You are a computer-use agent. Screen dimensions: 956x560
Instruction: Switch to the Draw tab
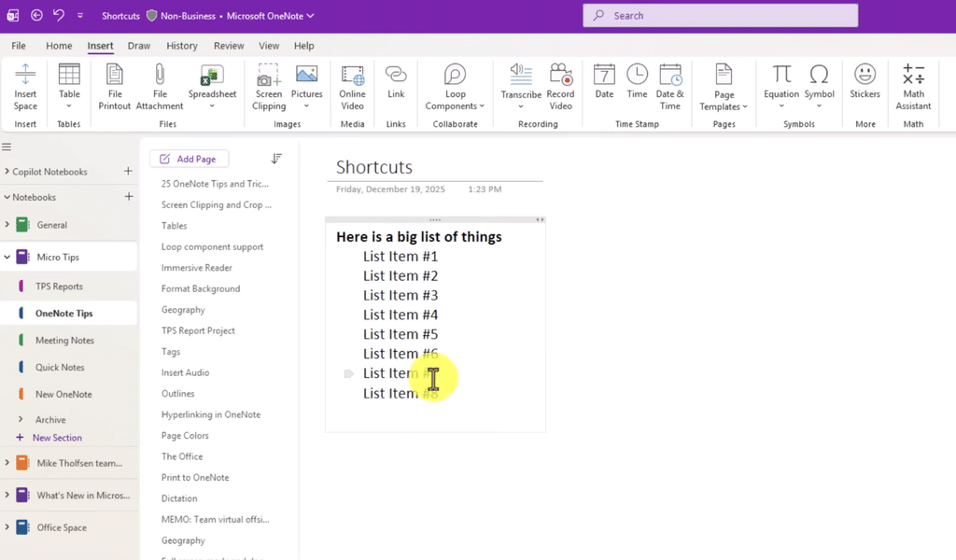click(x=139, y=46)
